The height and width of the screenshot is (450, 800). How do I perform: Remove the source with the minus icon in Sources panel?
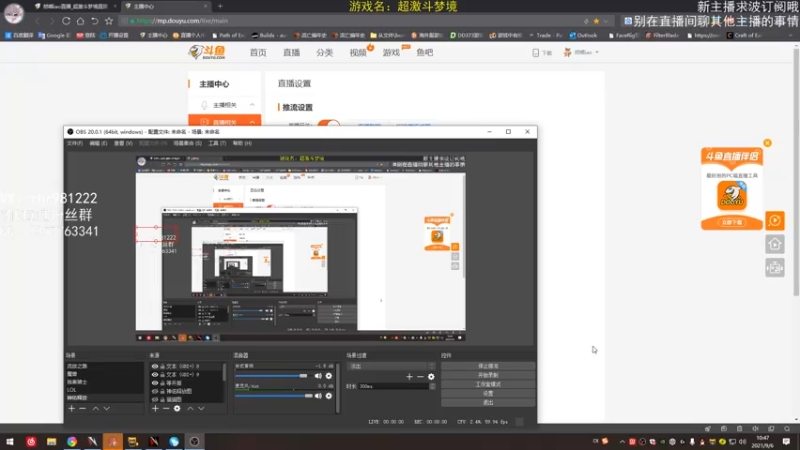[x=166, y=409]
